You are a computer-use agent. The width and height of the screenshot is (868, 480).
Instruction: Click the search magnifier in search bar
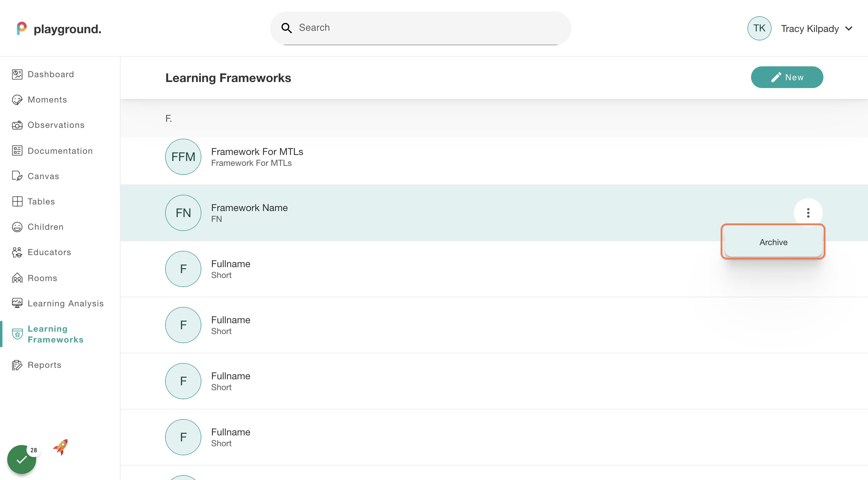point(286,28)
